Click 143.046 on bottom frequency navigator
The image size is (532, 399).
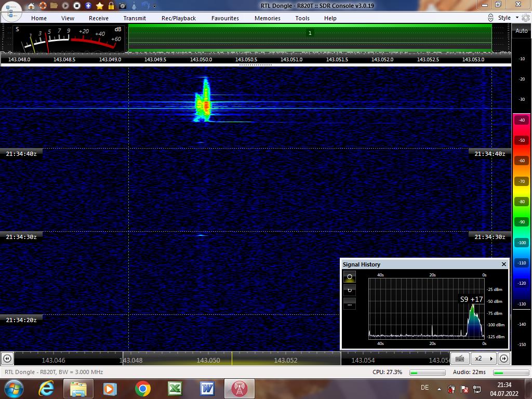(54, 361)
